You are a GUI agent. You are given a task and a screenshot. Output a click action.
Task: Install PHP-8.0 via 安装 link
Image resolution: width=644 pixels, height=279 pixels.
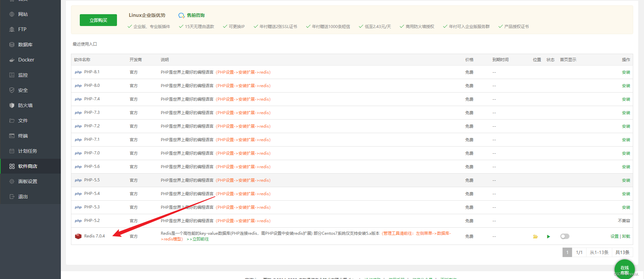click(626, 86)
